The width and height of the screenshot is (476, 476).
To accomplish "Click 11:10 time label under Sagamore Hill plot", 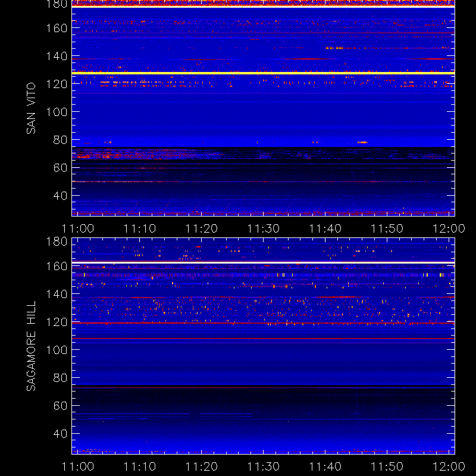I will point(140,466).
